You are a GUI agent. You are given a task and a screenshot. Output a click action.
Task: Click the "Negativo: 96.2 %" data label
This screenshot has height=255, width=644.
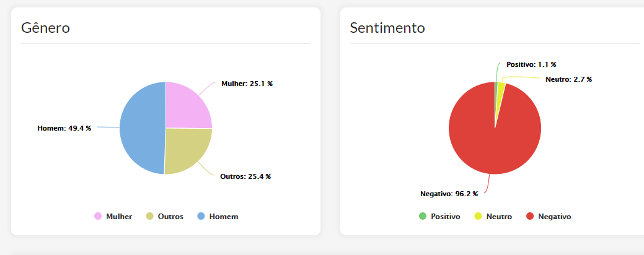[449, 194]
